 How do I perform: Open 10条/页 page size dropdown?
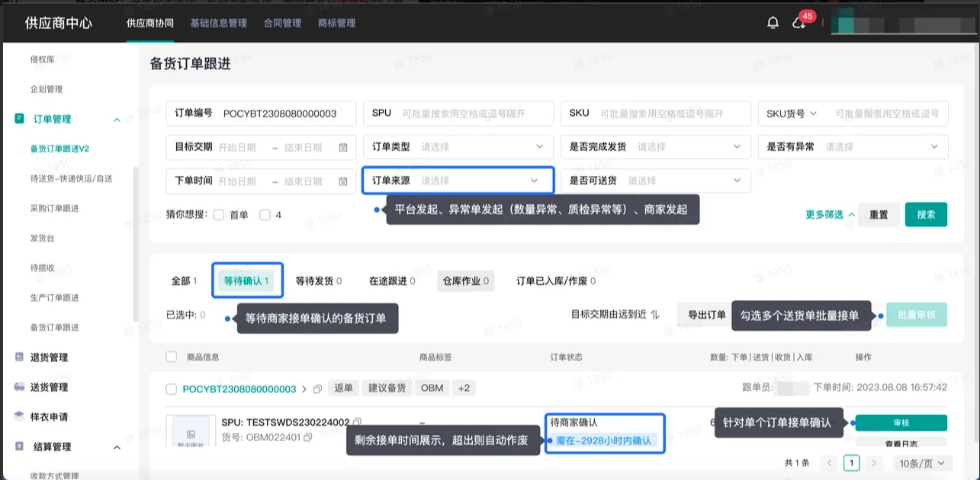point(923,463)
